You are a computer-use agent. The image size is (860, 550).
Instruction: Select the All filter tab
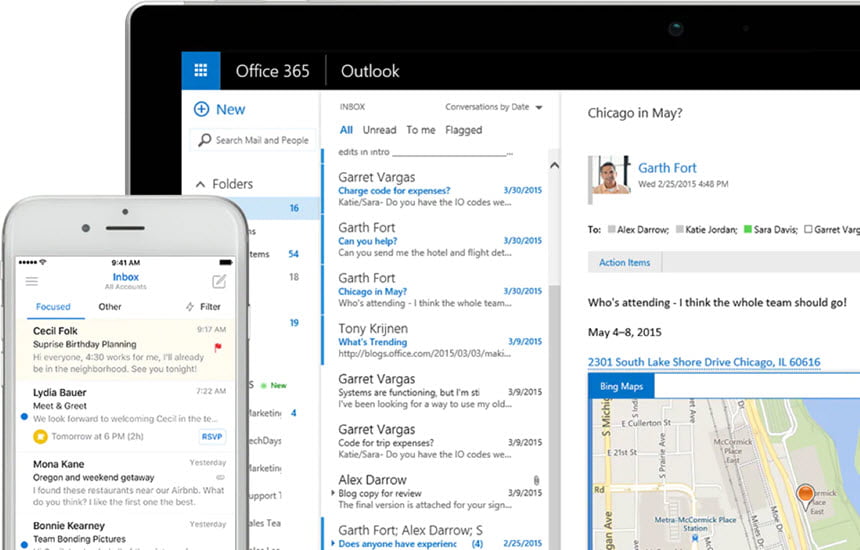click(x=346, y=130)
